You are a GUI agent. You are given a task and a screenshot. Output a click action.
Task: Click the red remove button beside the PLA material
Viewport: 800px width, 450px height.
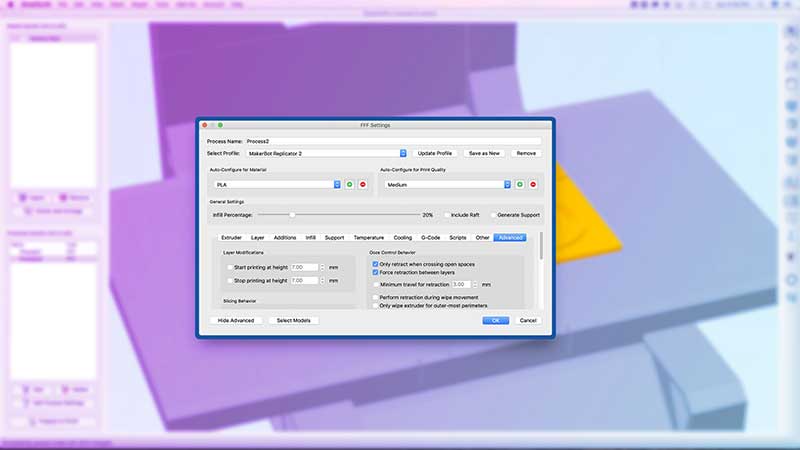362,185
